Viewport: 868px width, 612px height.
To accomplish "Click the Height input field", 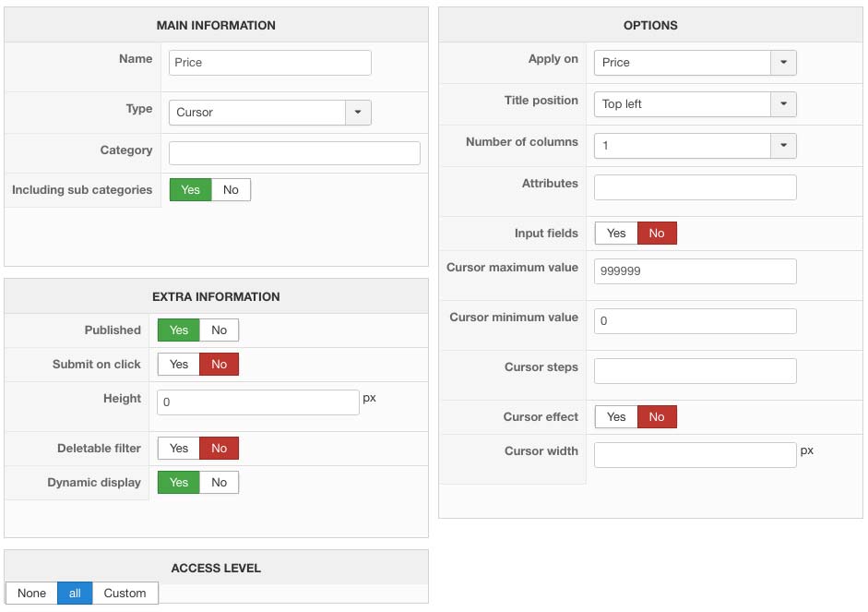I will point(258,402).
